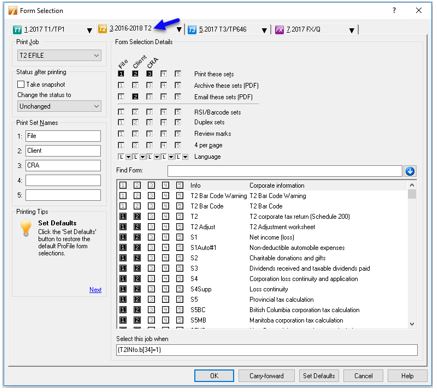Image resolution: width=437 pixels, height=392 pixels.
Task: Open dropdown arrow beside 2017 T1/TP1
Action: [89, 30]
